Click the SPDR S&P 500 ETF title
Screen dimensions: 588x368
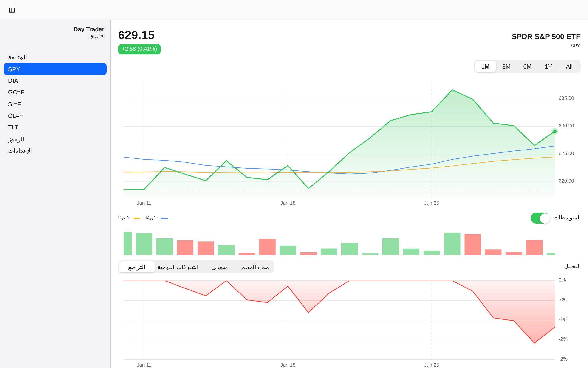coord(546,37)
